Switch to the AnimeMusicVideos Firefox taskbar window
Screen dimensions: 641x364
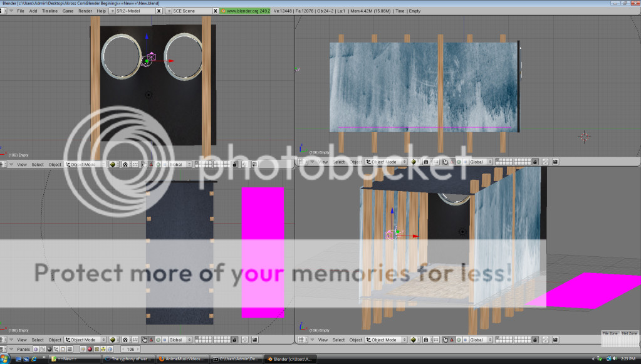pos(182,359)
